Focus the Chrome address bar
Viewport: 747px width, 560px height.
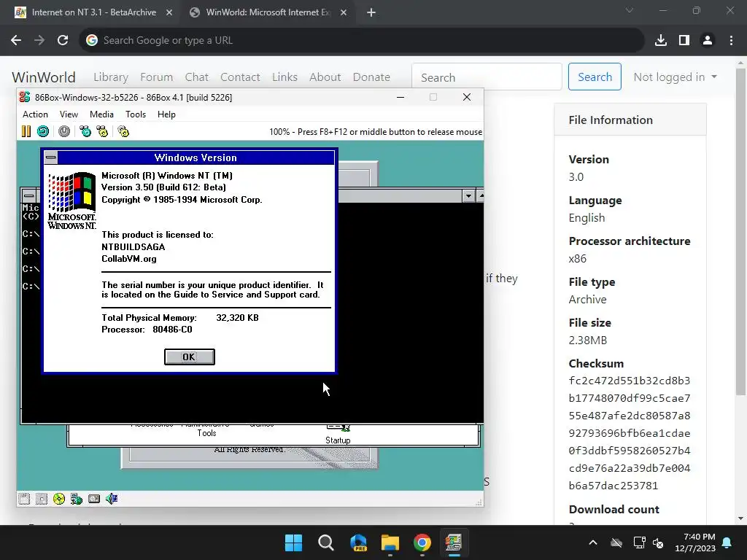[362, 40]
